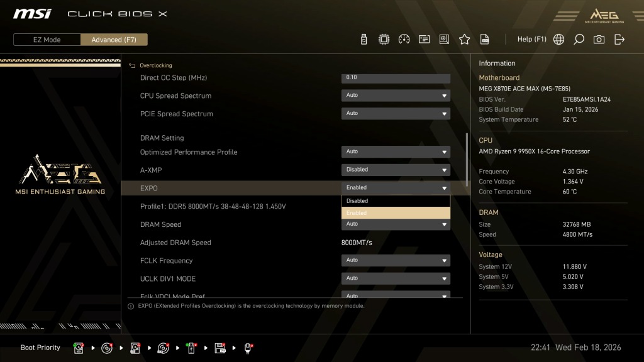Click DRAM Speed 4800 MT/s value
This screenshot has width=644, height=362.
click(x=577, y=234)
